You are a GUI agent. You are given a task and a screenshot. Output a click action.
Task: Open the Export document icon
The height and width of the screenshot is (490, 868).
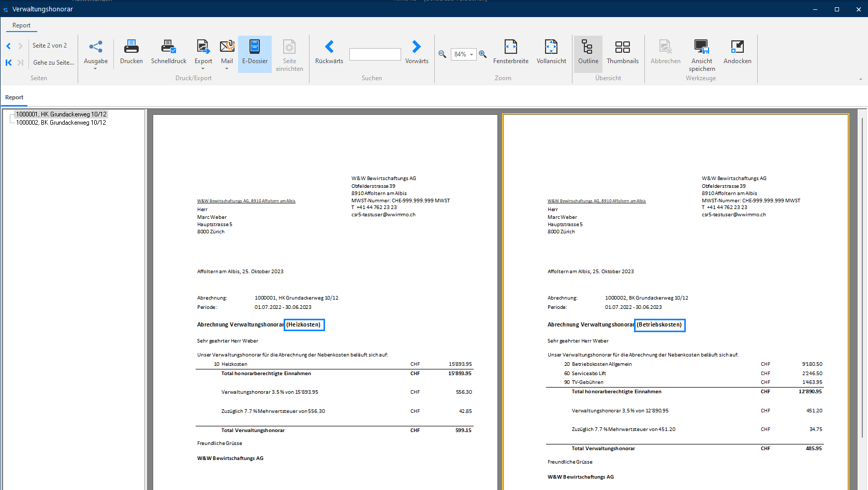[x=203, y=47]
